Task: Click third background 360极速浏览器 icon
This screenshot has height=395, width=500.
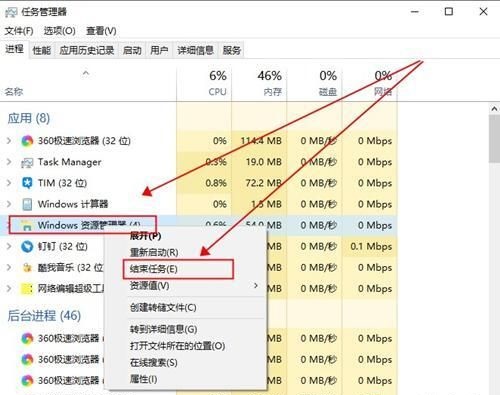Action: [x=27, y=380]
